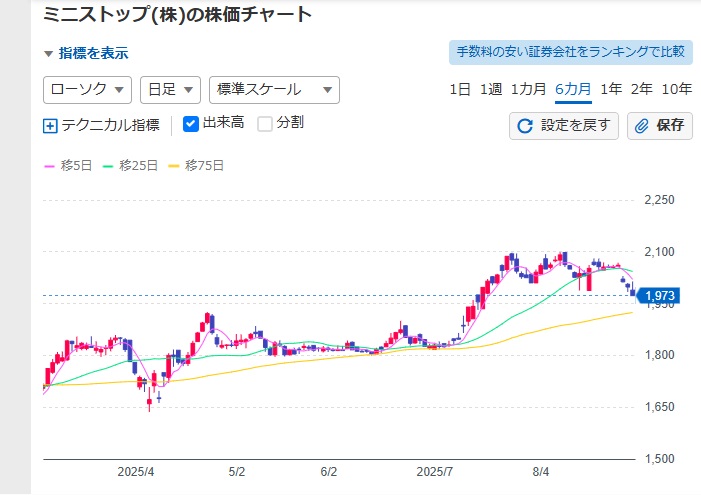Viewport: 701px width, 495px height.
Task: Select the 2年 period tab
Action: click(642, 89)
